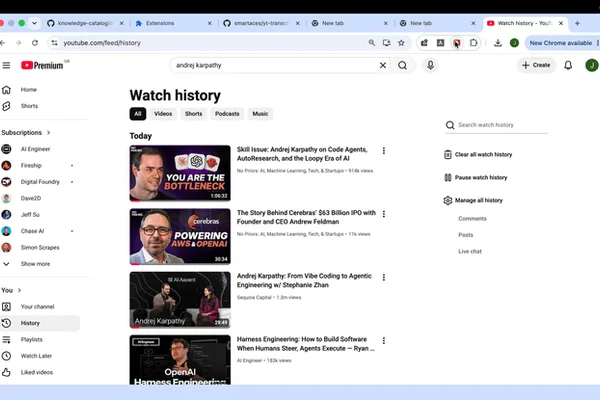Open the 'You Are The Bottleneck' thumbnail
This screenshot has height=400, width=600.
[x=180, y=173]
